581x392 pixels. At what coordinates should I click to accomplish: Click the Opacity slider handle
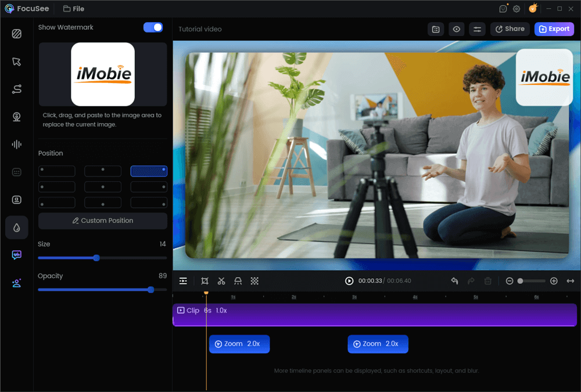click(151, 290)
